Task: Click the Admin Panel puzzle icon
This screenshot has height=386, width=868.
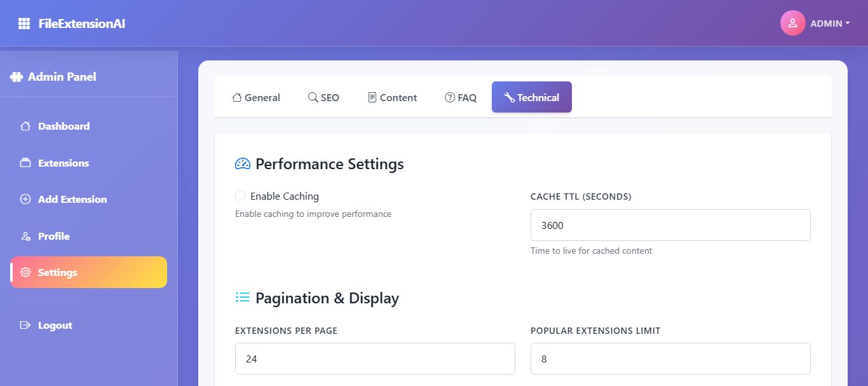Action: pos(17,77)
